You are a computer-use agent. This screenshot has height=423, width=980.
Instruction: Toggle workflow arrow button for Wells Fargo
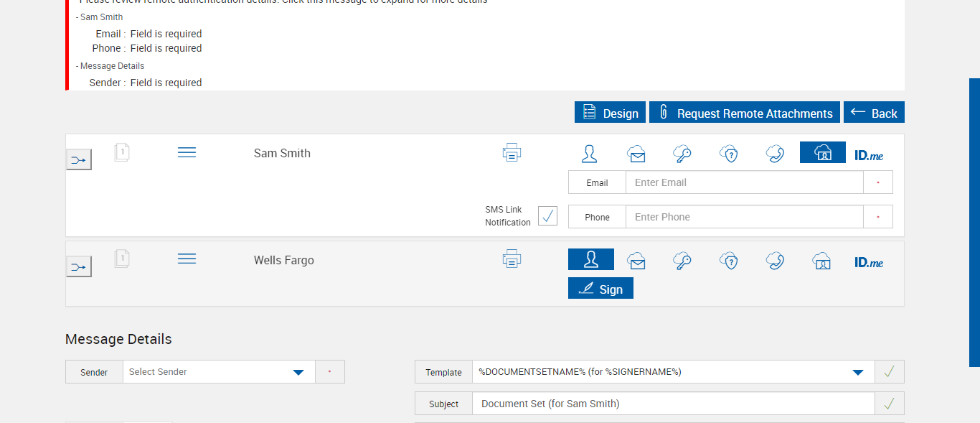79,267
